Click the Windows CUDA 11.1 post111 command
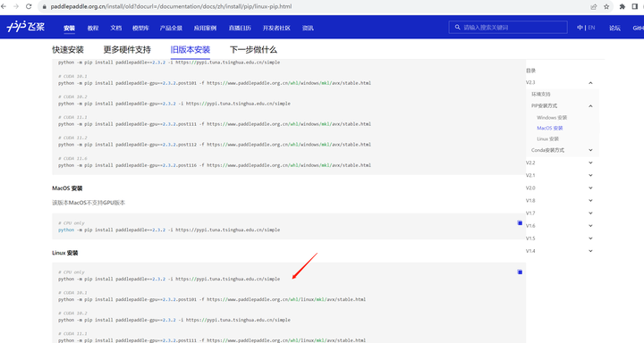This screenshot has width=644, height=343. click(215, 124)
